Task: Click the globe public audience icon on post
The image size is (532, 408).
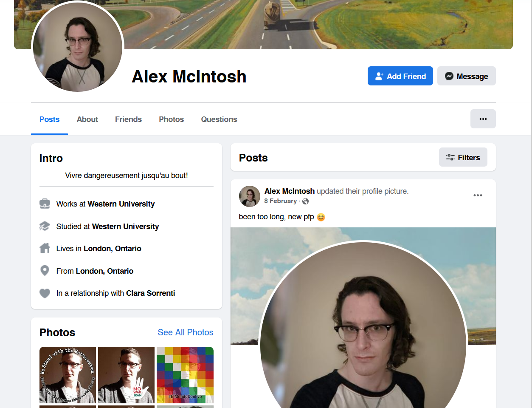Action: tap(305, 201)
